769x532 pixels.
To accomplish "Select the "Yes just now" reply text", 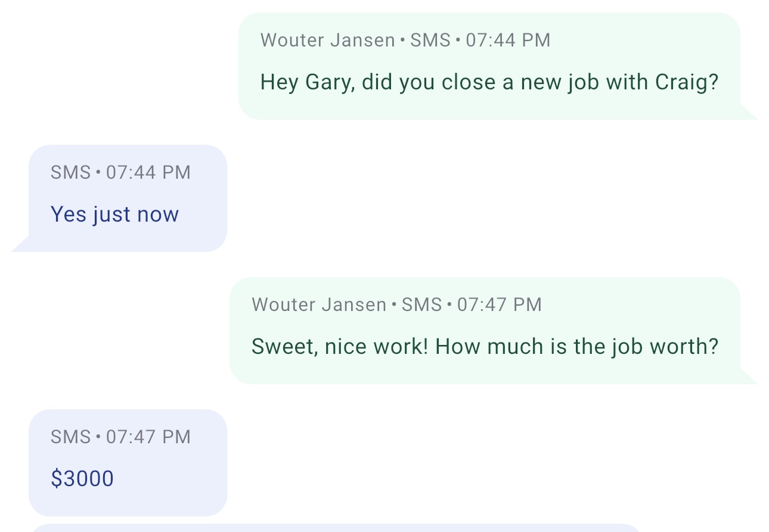I will tap(114, 214).
